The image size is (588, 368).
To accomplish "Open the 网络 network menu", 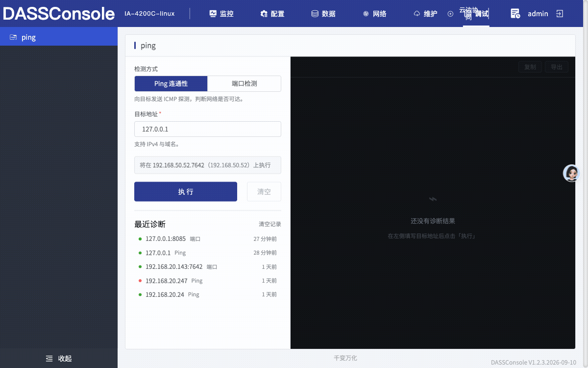I will (375, 14).
